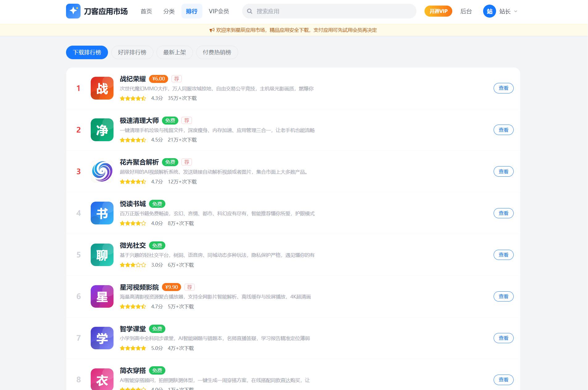Click the 站 user avatar icon
The width and height of the screenshot is (588, 390).
tap(489, 11)
